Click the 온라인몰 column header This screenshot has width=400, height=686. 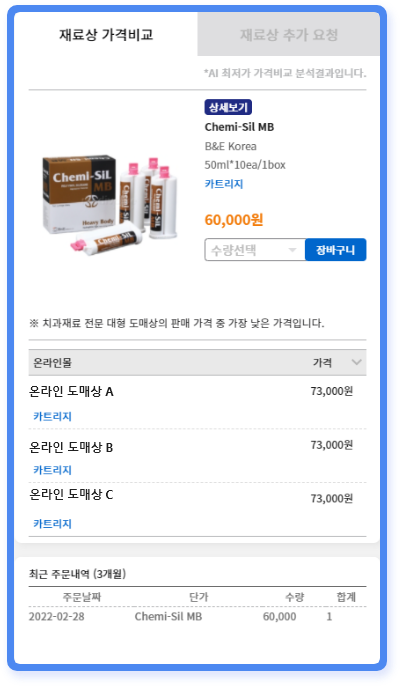[53, 362]
